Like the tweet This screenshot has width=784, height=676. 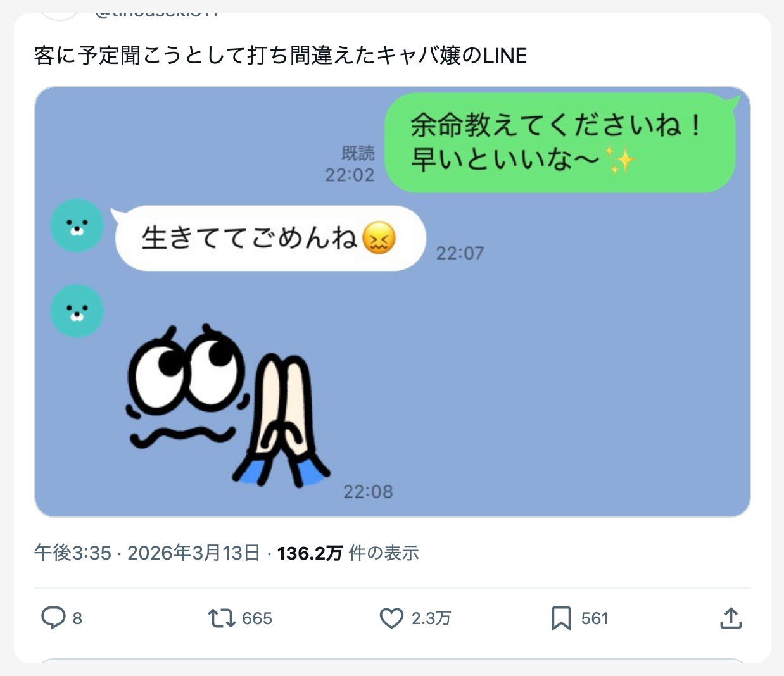[x=393, y=618]
